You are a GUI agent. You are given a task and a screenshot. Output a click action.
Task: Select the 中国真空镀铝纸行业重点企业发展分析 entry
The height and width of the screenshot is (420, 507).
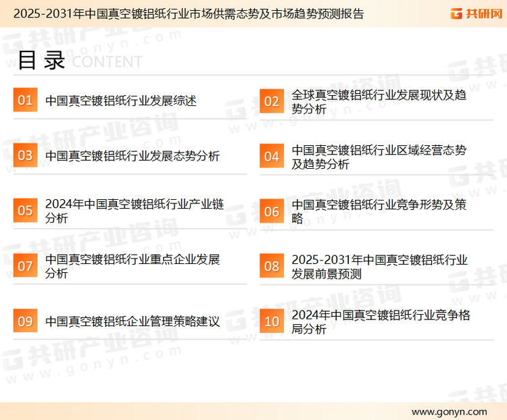132,266
